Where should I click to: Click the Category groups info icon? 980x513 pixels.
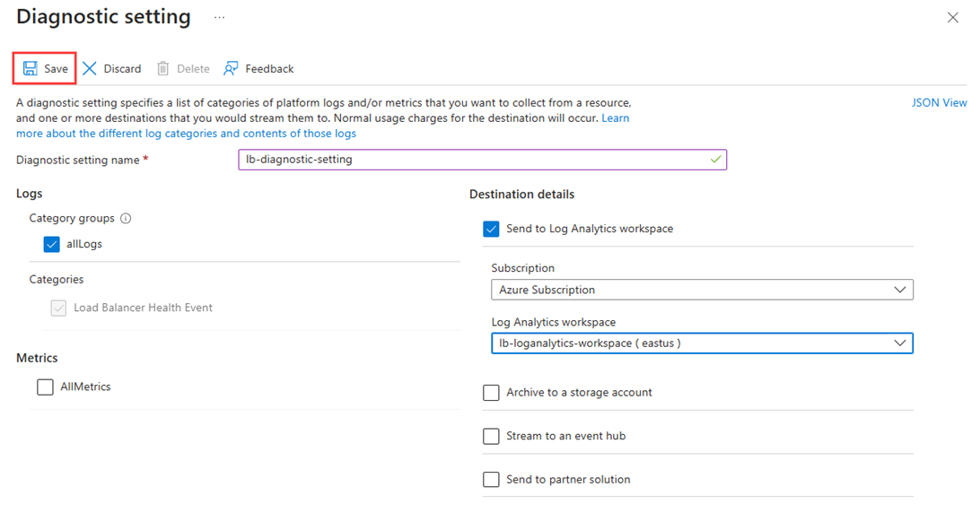tap(127, 218)
